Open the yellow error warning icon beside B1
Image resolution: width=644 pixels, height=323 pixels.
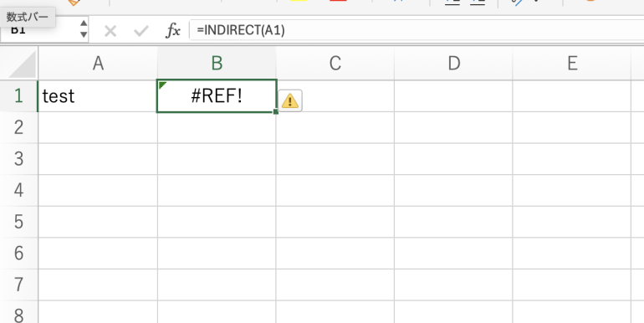coord(290,100)
